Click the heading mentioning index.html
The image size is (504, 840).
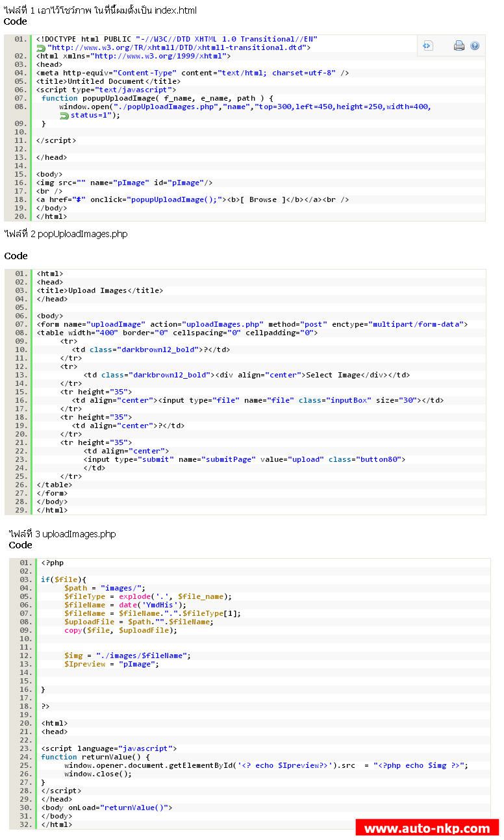pos(100,10)
